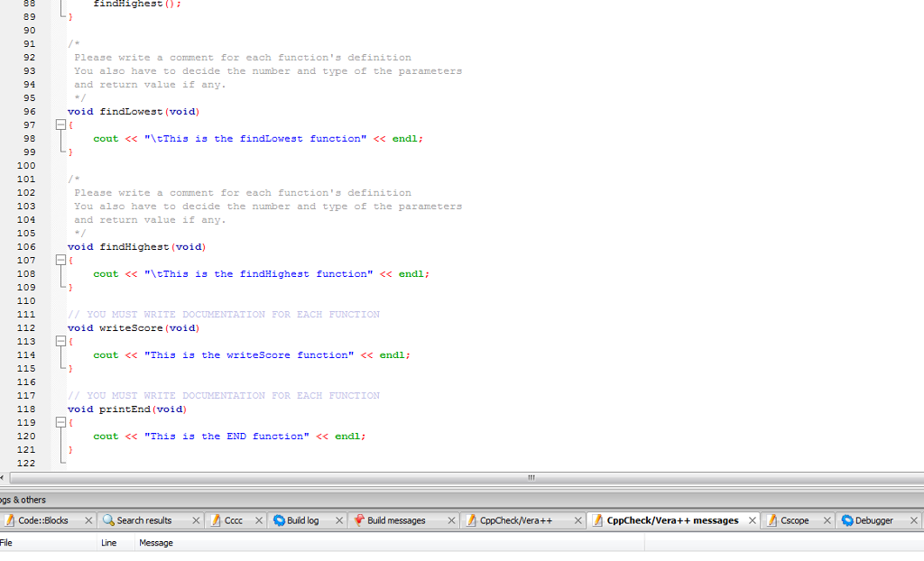Close the Build messages tab
Image resolution: width=924 pixels, height=561 pixels.
coord(451,520)
